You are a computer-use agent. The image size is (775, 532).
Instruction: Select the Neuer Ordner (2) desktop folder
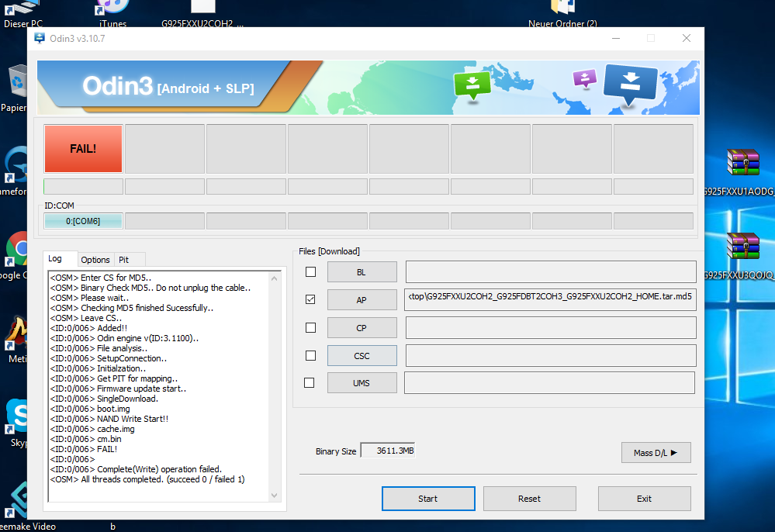pyautogui.click(x=562, y=15)
